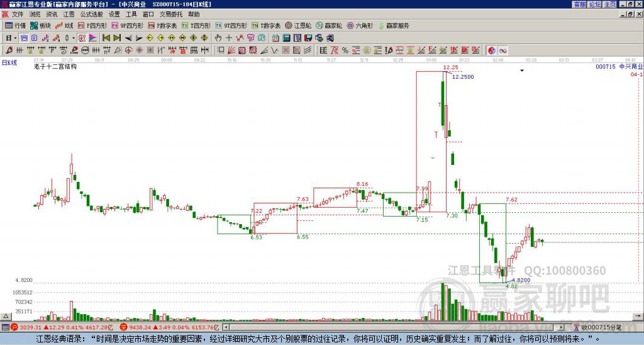The width and height of the screenshot is (644, 345).
Task: Select the Gann fan angle lines tool
Action: [231, 50]
